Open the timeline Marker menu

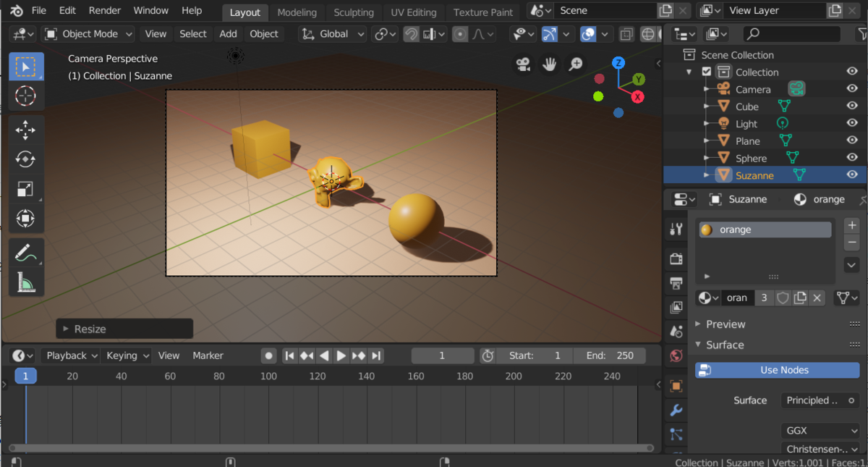click(208, 355)
